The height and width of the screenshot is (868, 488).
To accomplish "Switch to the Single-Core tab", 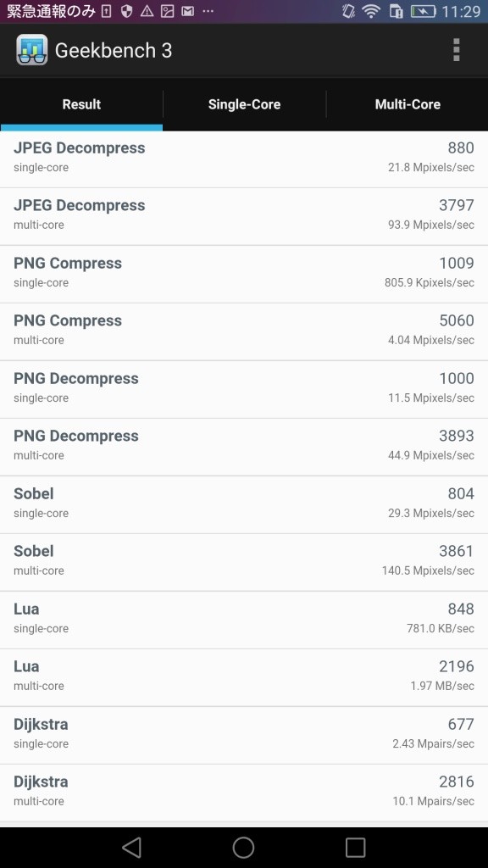I will tap(244, 104).
